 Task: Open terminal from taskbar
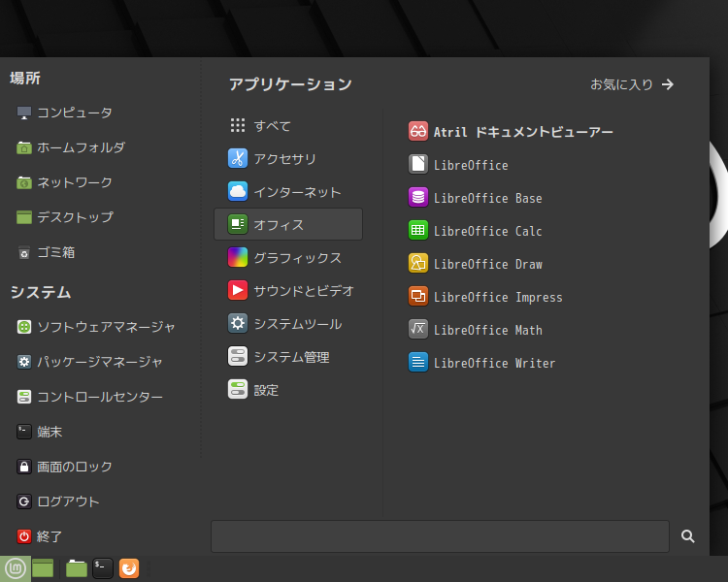coord(103,568)
